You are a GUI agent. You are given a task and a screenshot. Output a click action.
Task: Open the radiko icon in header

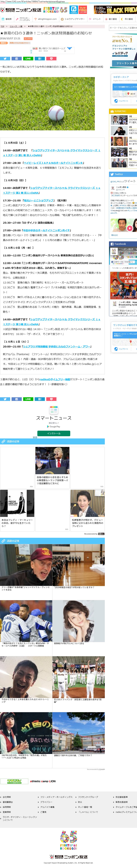click(74, 10)
